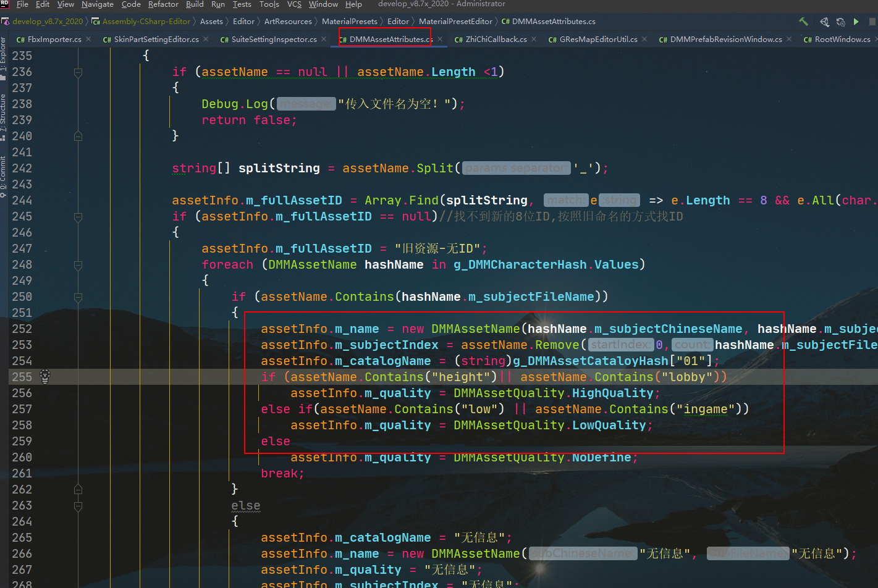This screenshot has width=878, height=588.
Task: Switch to the RootWindow.cs tab
Action: click(842, 39)
